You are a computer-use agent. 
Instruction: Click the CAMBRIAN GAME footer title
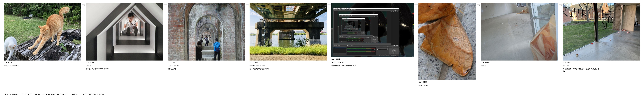tap(11, 94)
